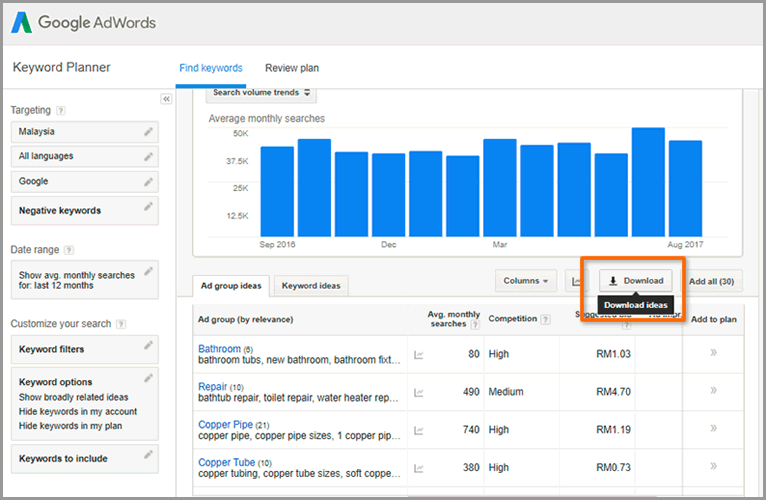Click Hide keywords in my plan text
The width and height of the screenshot is (766, 500).
70,426
